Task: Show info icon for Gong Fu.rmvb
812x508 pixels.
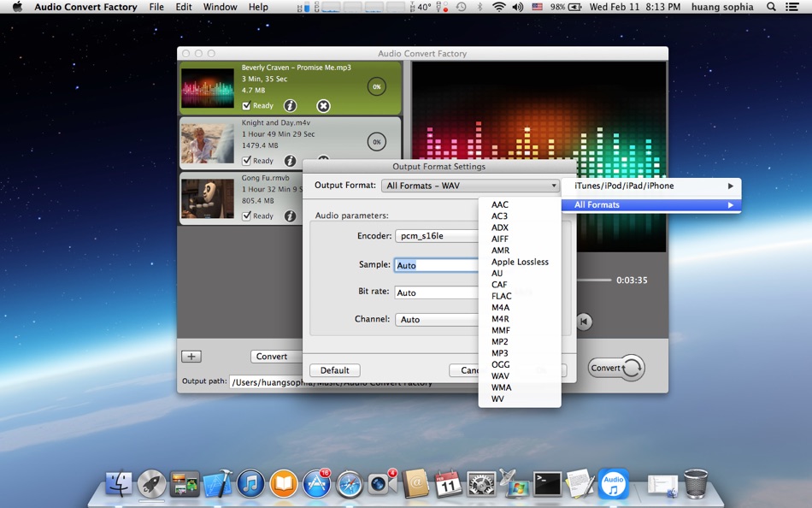Action: tap(290, 216)
